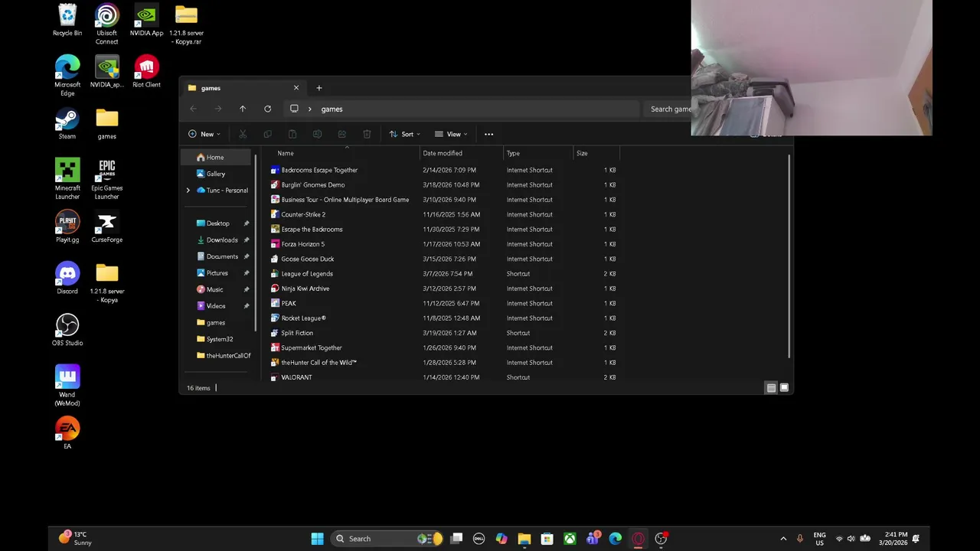Click the Delete trash icon in toolbar
The width and height of the screenshot is (980, 551).
367,134
